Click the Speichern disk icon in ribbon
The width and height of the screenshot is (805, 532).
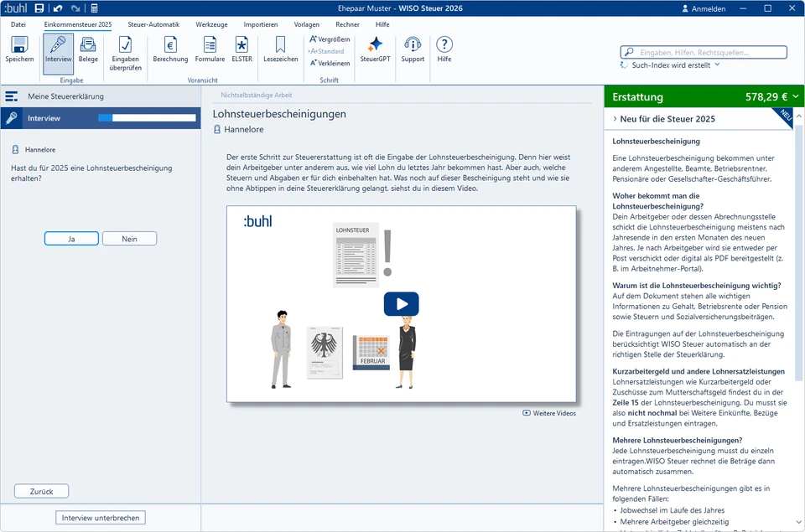(19, 49)
